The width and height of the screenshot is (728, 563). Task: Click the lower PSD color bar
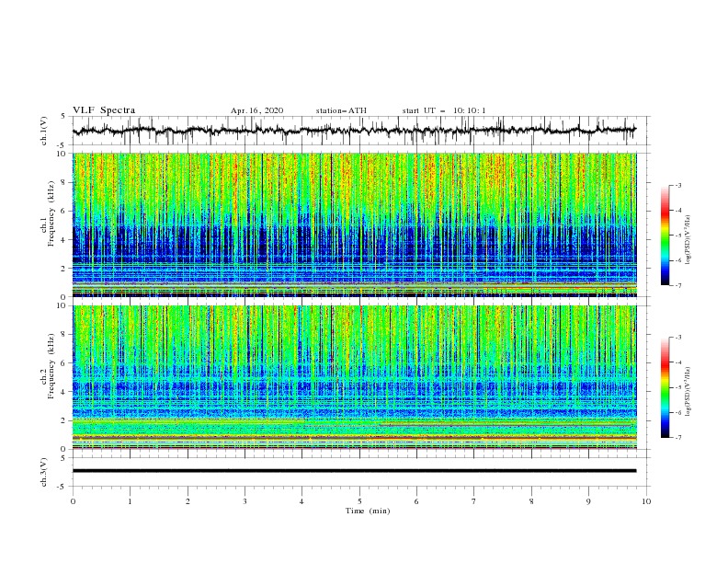coord(665,387)
